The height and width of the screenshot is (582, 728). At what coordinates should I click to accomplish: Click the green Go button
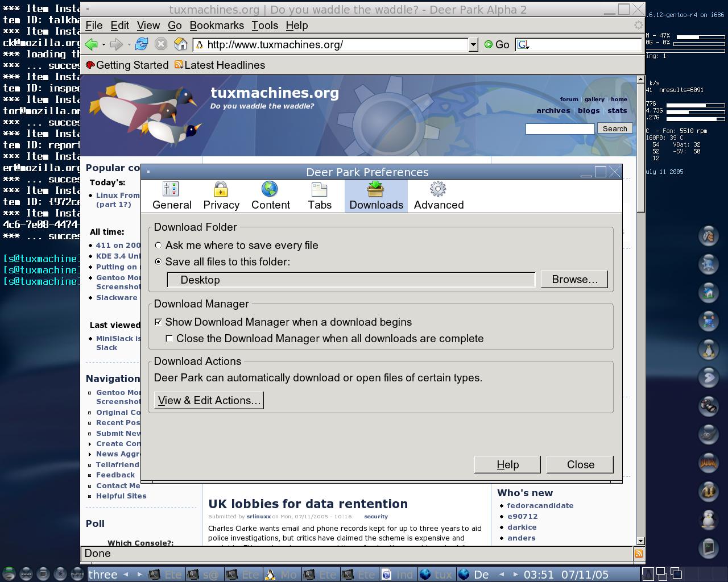[x=497, y=44]
